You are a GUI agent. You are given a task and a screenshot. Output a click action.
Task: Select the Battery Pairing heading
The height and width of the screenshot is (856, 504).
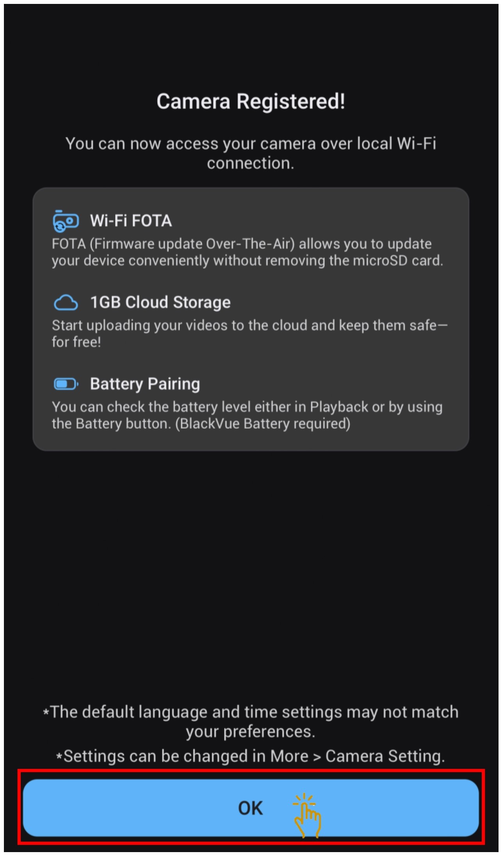pyautogui.click(x=145, y=384)
